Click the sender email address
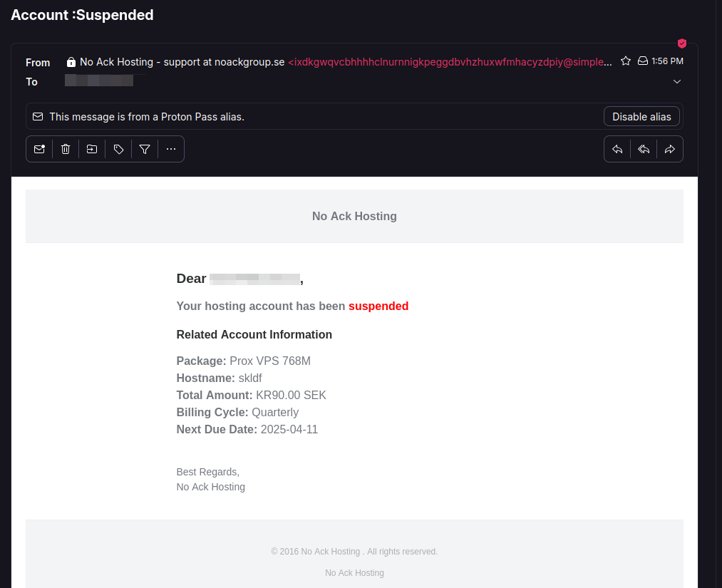The height and width of the screenshot is (588, 722). pos(450,62)
